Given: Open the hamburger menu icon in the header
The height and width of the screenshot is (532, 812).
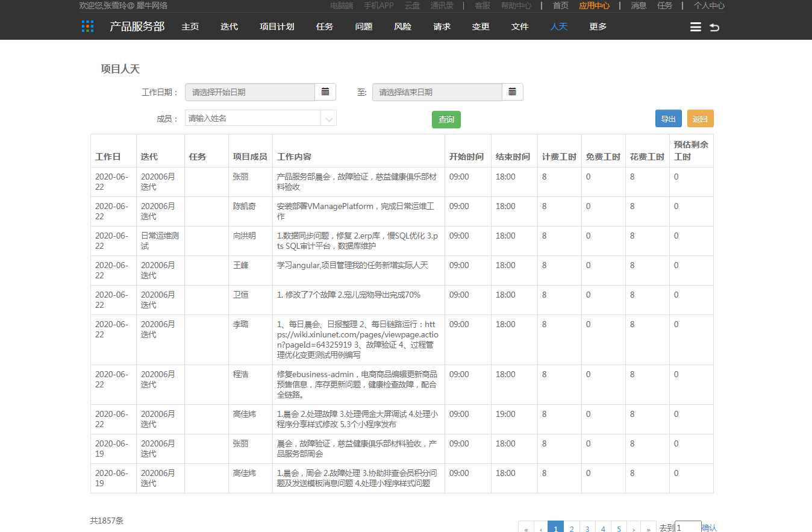Looking at the screenshot, I should 695,27.
